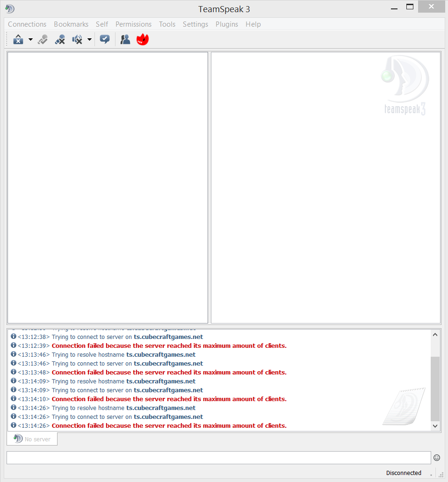The width and height of the screenshot is (448, 482).
Task: Click hostname link in 13:14:26 resolve line
Action: (161, 408)
